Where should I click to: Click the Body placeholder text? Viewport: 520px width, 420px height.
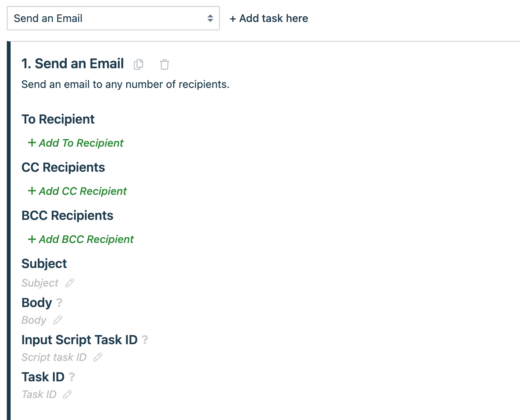point(34,320)
